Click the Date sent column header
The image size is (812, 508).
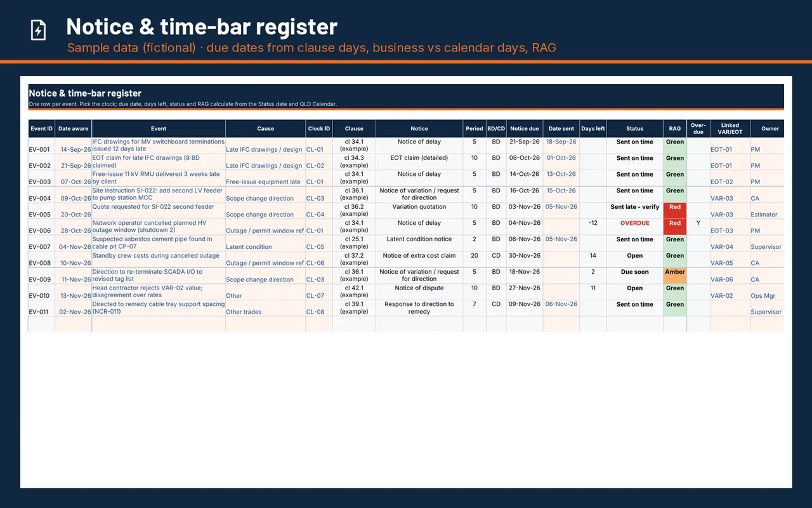tap(561, 128)
